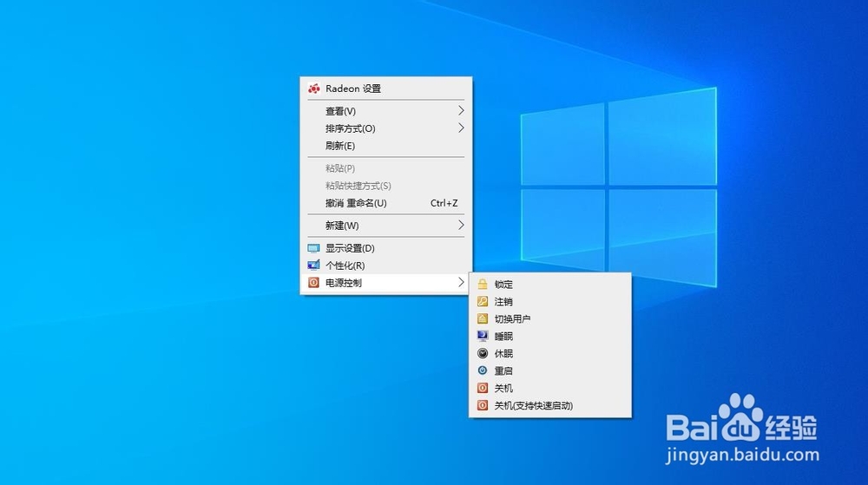Choose 休眠 to hibernate
The width and height of the screenshot is (868, 485).
click(x=549, y=353)
